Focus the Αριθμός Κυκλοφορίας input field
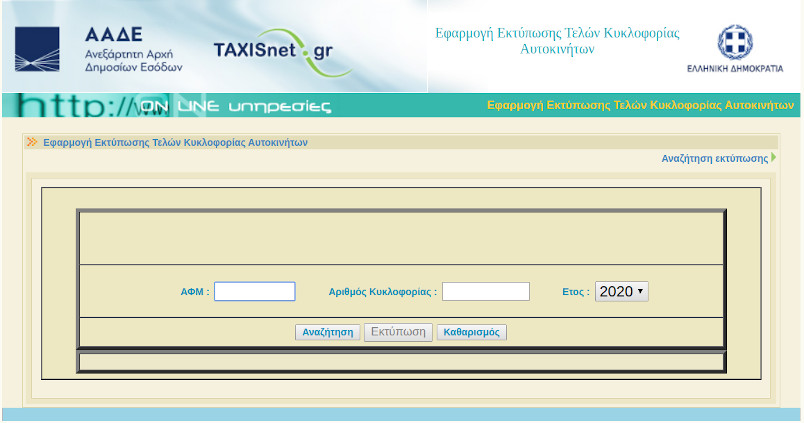The width and height of the screenshot is (804, 423). point(485,292)
